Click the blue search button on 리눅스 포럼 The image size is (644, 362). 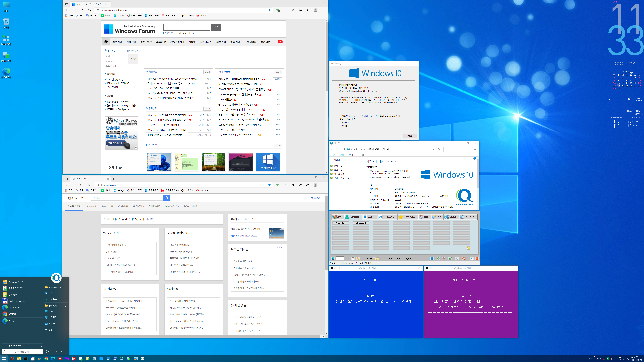(167, 198)
